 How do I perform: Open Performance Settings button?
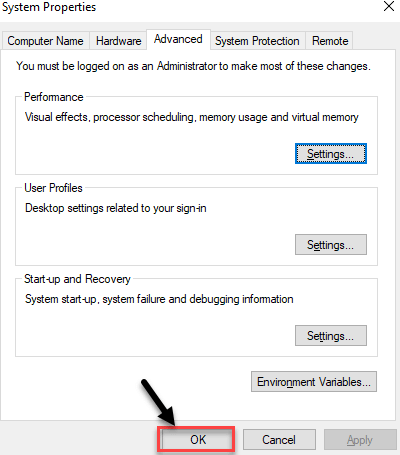point(331,154)
